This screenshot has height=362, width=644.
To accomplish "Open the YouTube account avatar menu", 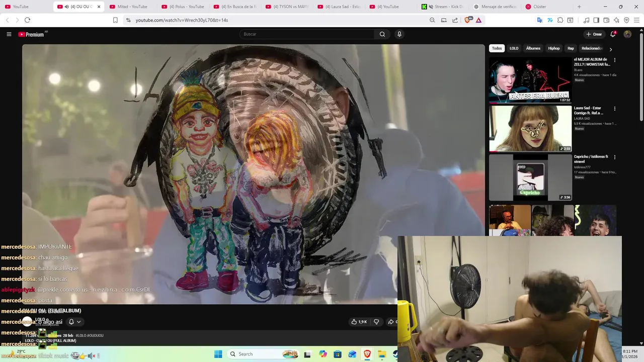I will pos(627,34).
